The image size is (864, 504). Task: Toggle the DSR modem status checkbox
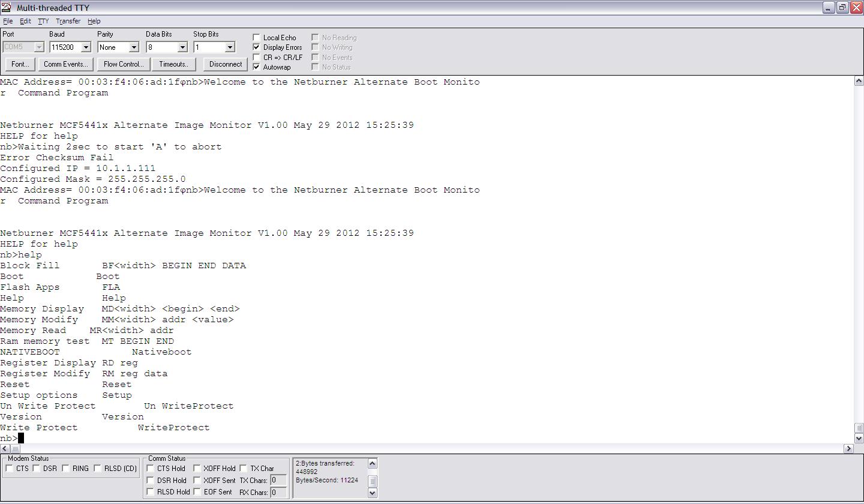37,469
